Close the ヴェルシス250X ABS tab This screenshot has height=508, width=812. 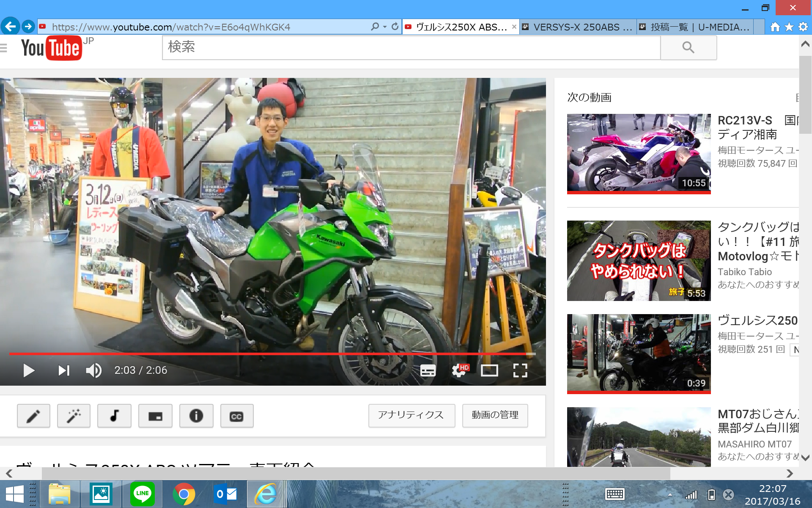(514, 27)
